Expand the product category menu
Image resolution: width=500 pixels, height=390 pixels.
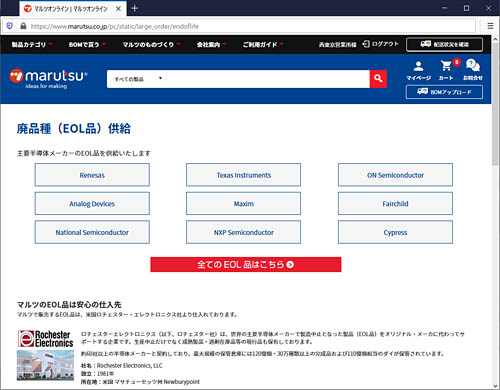click(32, 44)
